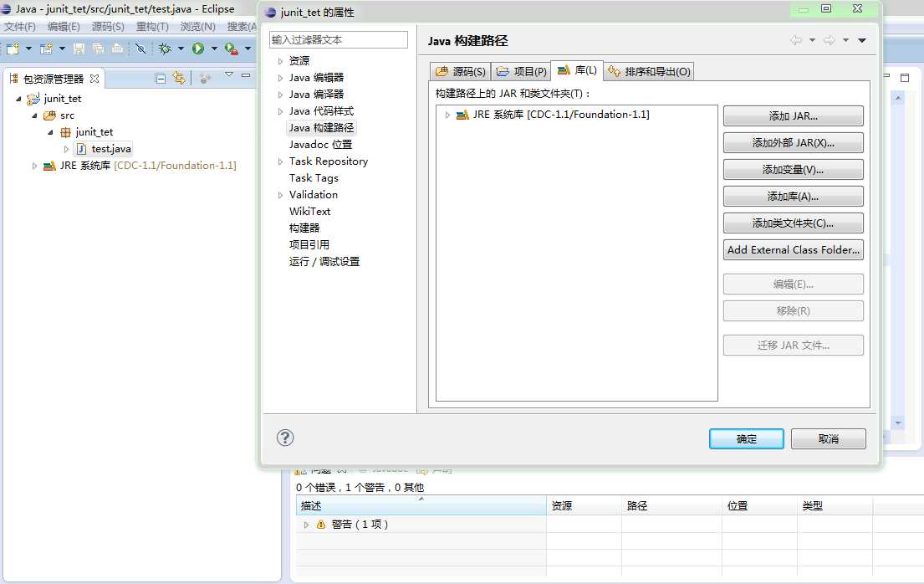Click the Run External Tools icon
The image size is (924, 584).
point(232,49)
